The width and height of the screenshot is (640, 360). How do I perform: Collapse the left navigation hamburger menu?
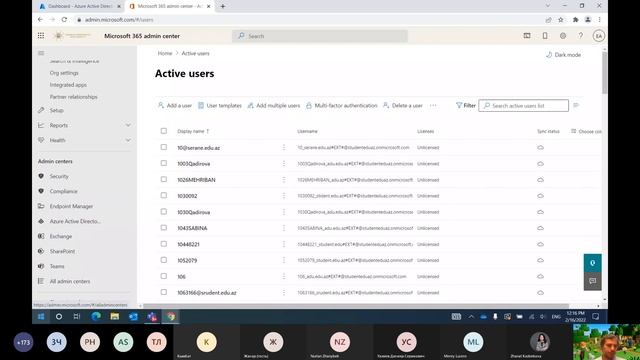(x=41, y=53)
